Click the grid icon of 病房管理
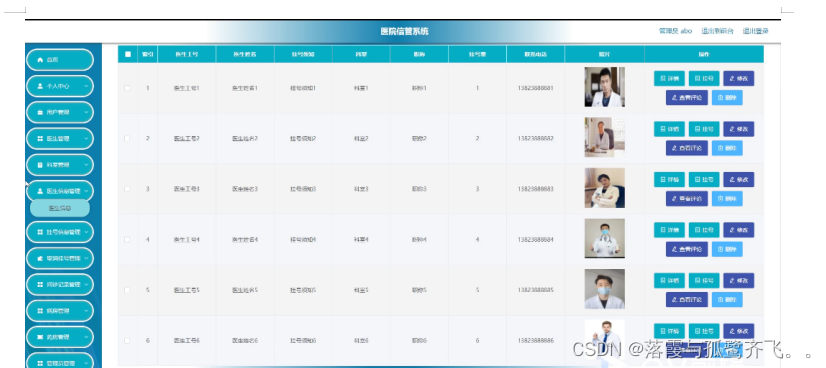This screenshot has height=368, width=826. tap(40, 311)
